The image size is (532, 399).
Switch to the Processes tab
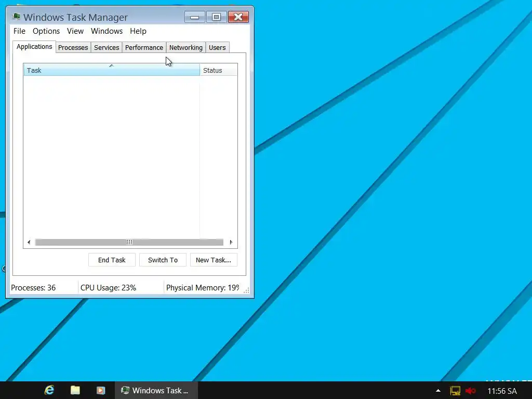pos(73,47)
